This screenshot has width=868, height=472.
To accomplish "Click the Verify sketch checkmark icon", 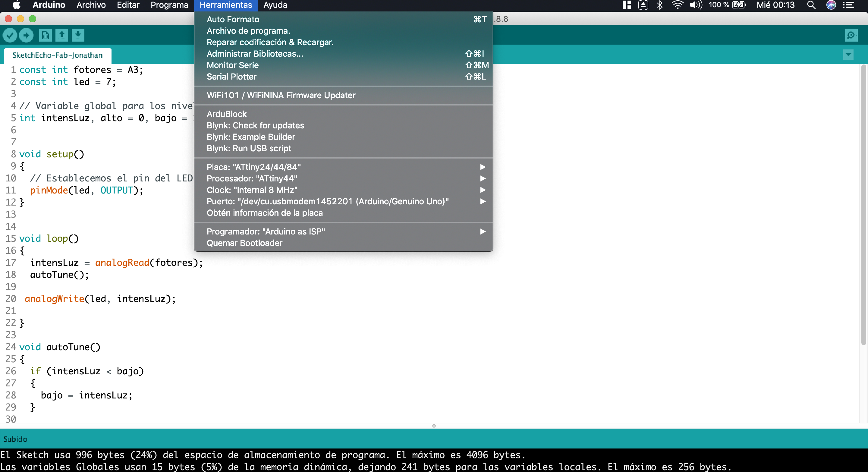I will (x=10, y=35).
